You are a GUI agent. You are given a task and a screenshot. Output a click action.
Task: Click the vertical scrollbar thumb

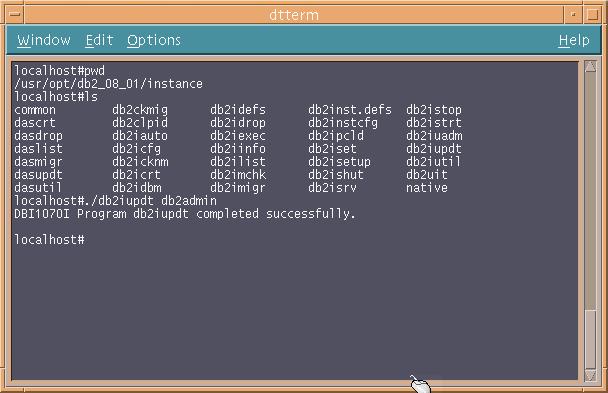tap(590, 339)
